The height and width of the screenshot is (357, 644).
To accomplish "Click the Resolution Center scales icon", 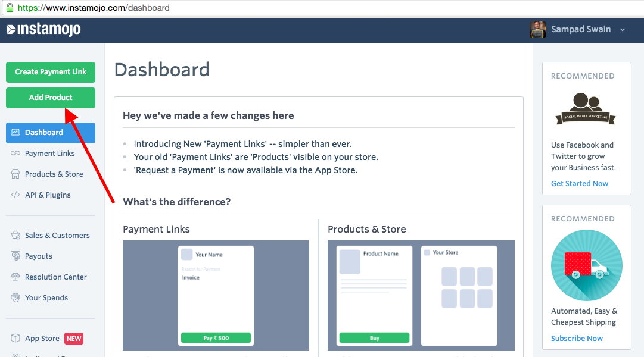I will pos(15,277).
